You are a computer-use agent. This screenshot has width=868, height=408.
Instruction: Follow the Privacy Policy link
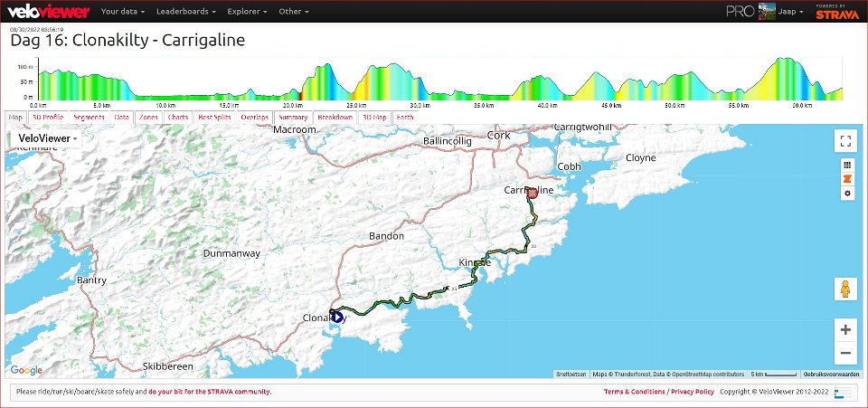(693, 392)
